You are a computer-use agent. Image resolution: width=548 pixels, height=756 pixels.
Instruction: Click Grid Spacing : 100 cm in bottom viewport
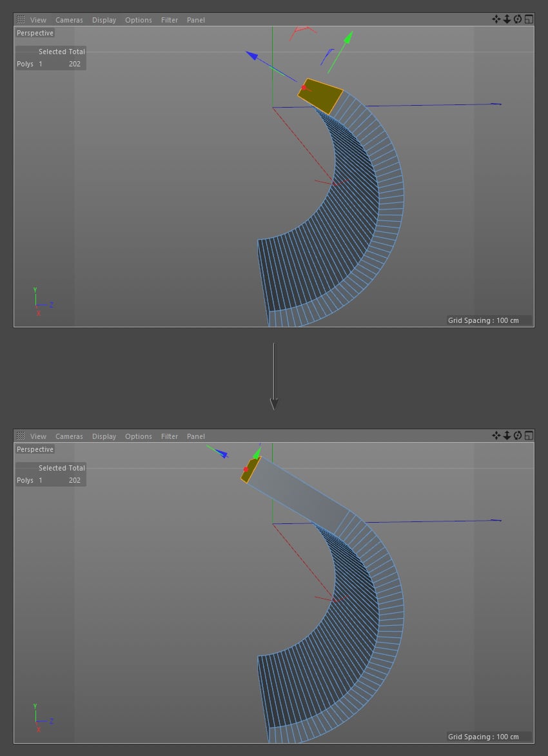tap(484, 737)
